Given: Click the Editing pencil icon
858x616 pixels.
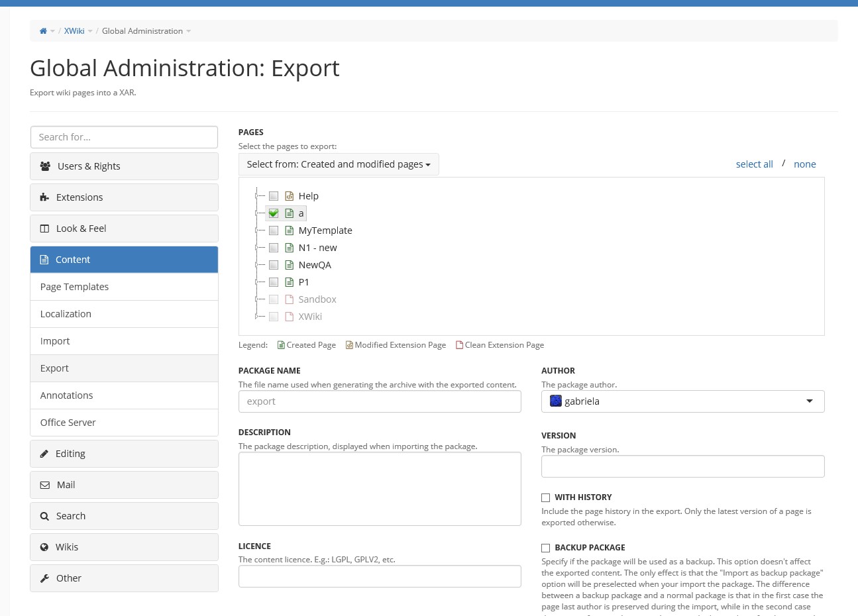Looking at the screenshot, I should (x=44, y=454).
